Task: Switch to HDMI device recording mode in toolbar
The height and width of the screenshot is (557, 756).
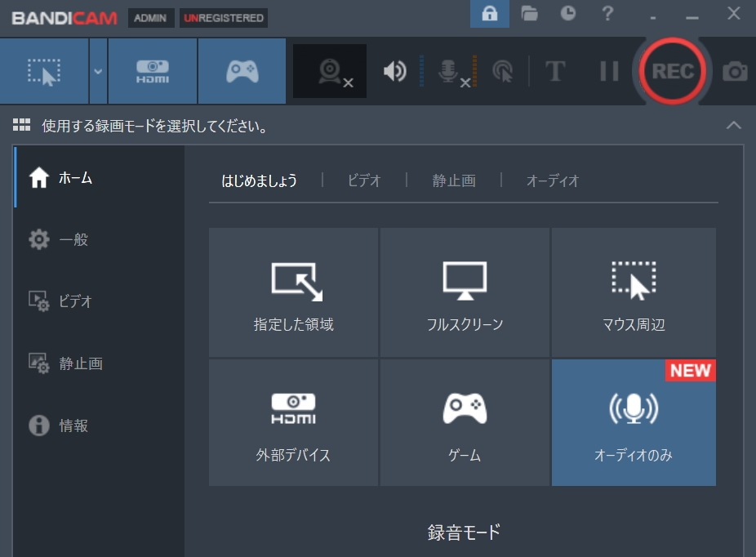Action: tap(153, 71)
